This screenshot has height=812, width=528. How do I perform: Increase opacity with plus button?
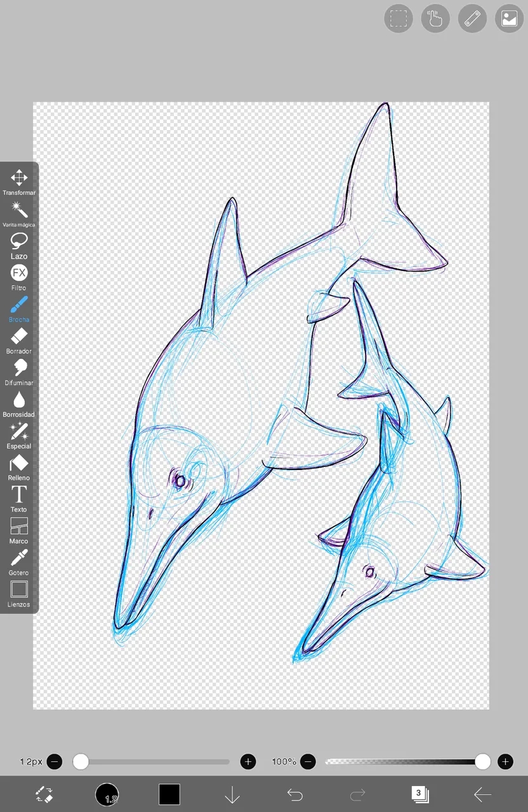(505, 761)
